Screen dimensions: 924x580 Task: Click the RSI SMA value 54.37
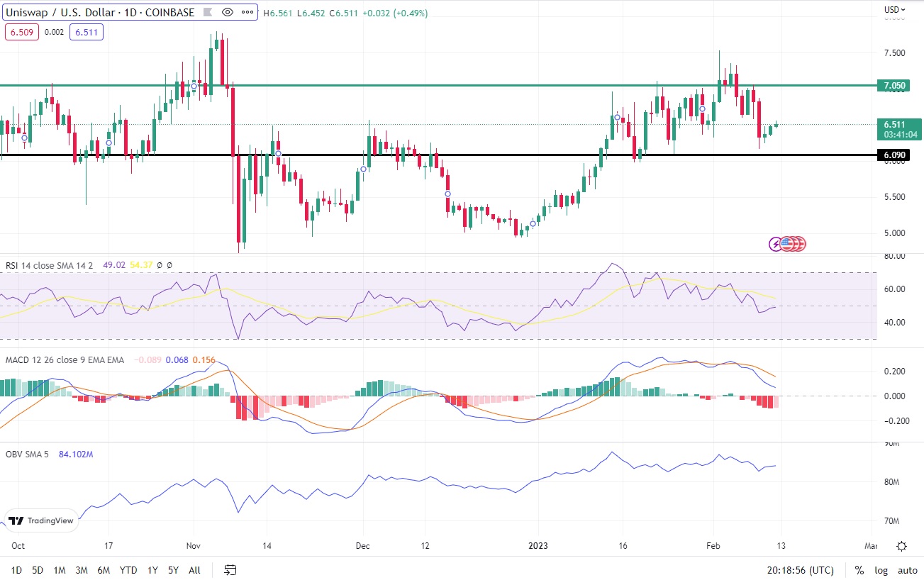click(x=142, y=265)
